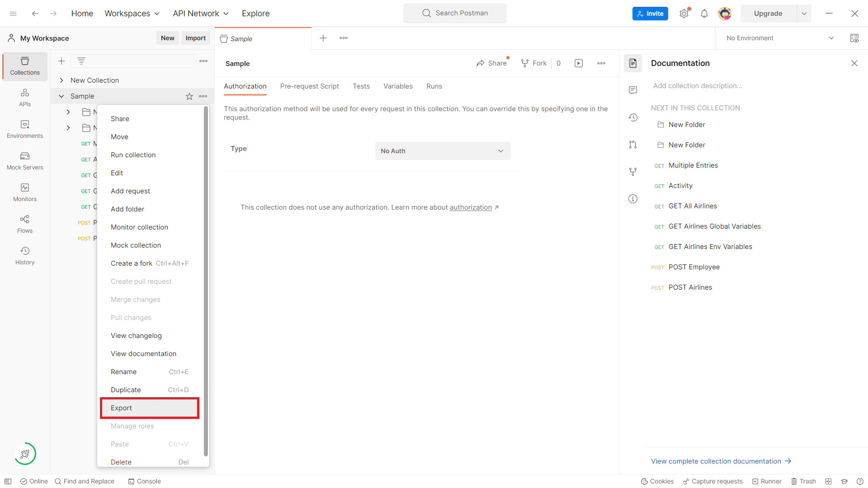Choose Delete in the context menu

(150, 462)
